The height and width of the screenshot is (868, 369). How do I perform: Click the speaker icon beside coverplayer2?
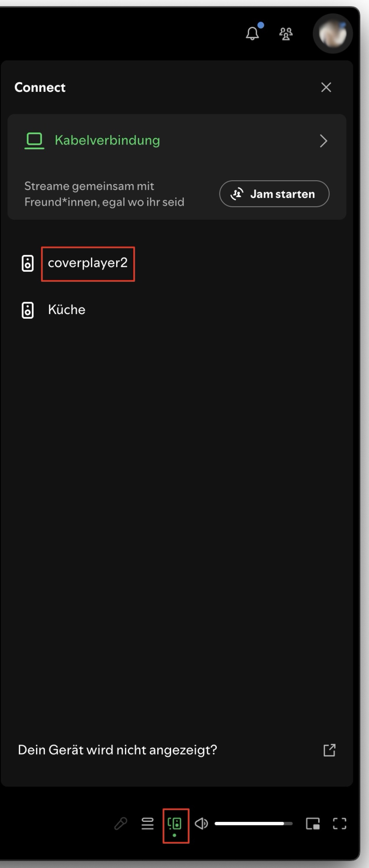click(28, 264)
